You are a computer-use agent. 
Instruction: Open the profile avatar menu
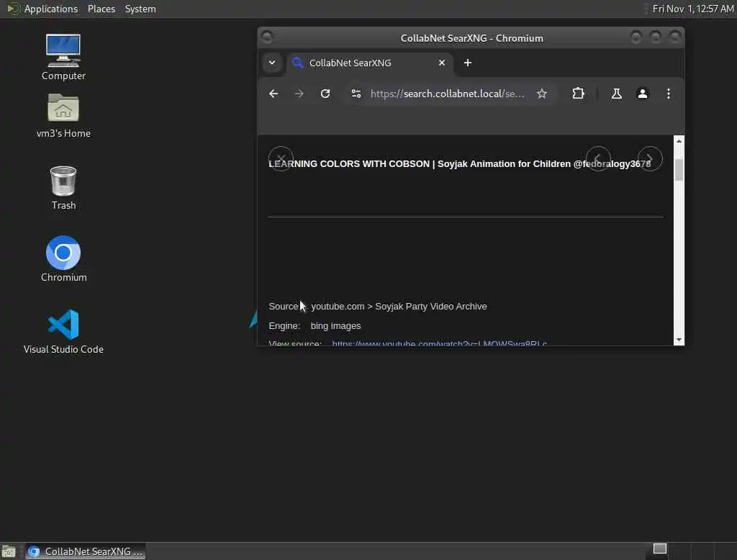(643, 94)
